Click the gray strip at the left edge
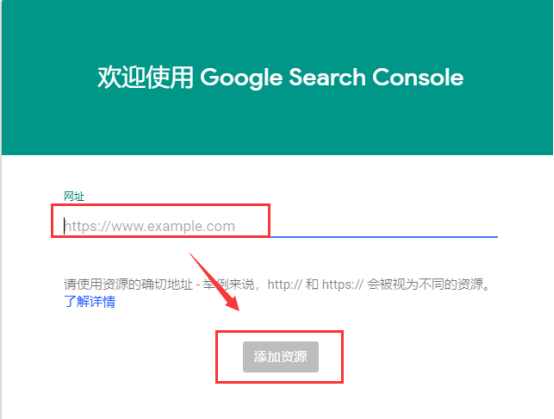554x419 pixels. click(x=1, y=286)
